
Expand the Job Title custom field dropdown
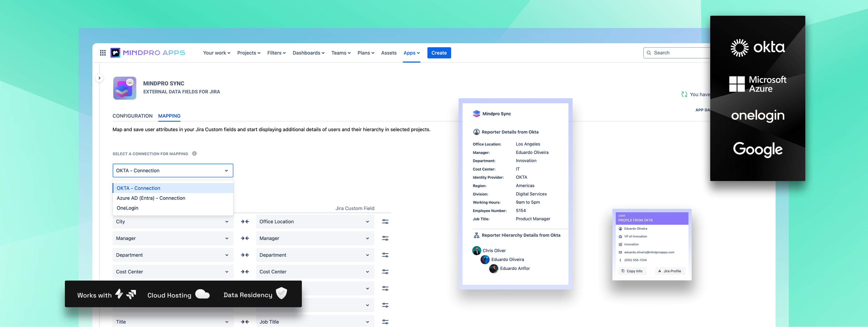tap(315, 322)
